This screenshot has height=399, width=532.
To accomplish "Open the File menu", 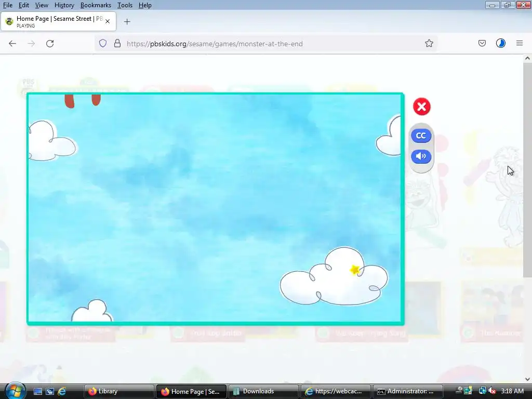I will tap(7, 5).
